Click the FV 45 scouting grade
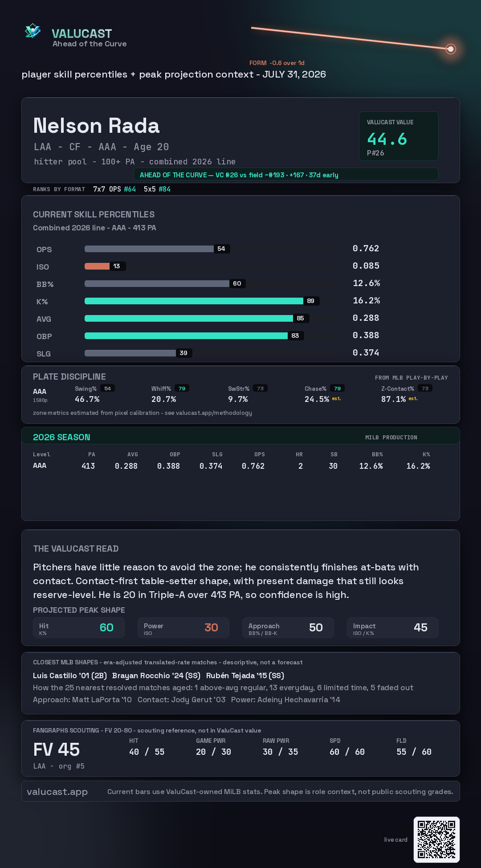This screenshot has width=481, height=868. pyautogui.click(x=57, y=749)
